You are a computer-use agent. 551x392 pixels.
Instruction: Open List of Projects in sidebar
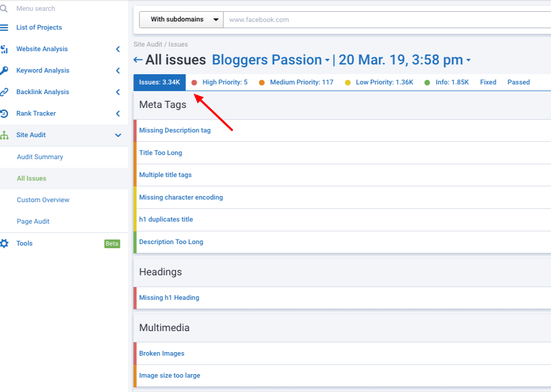pyautogui.click(x=39, y=28)
